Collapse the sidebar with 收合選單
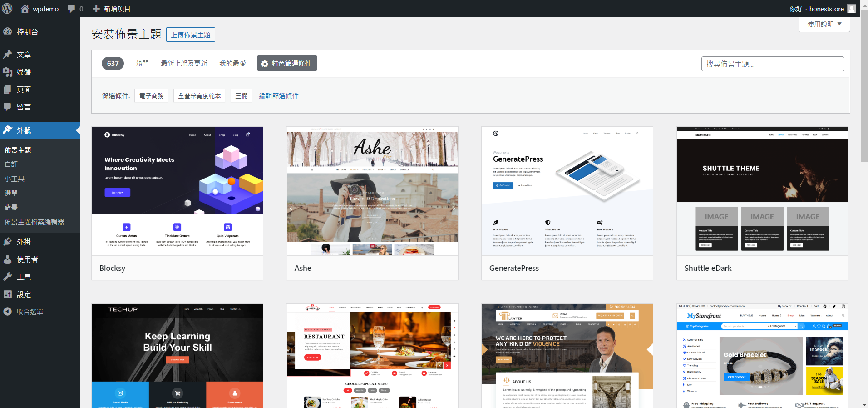This screenshot has height=408, width=868. pos(30,312)
